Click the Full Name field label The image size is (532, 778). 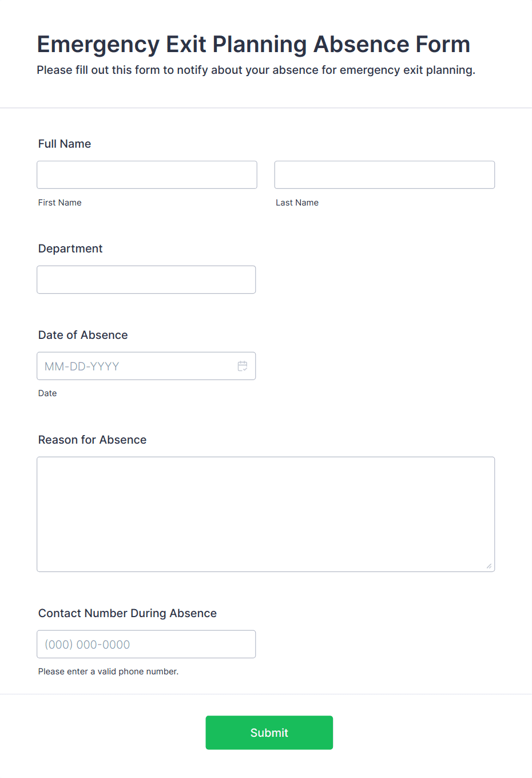click(x=64, y=144)
